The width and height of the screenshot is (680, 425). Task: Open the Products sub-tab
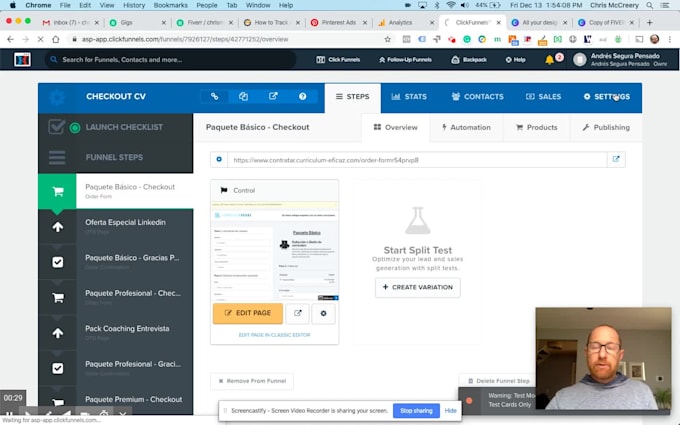[x=536, y=128]
